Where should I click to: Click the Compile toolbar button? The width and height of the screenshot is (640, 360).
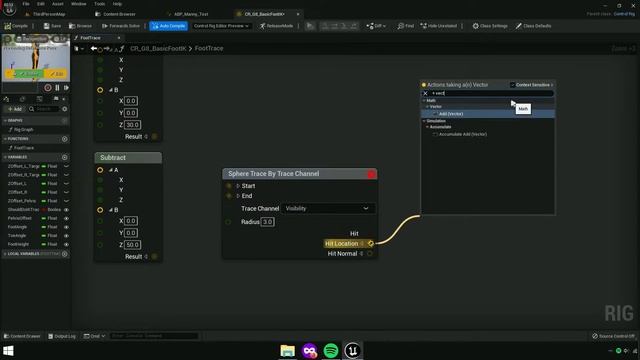[x=16, y=26]
